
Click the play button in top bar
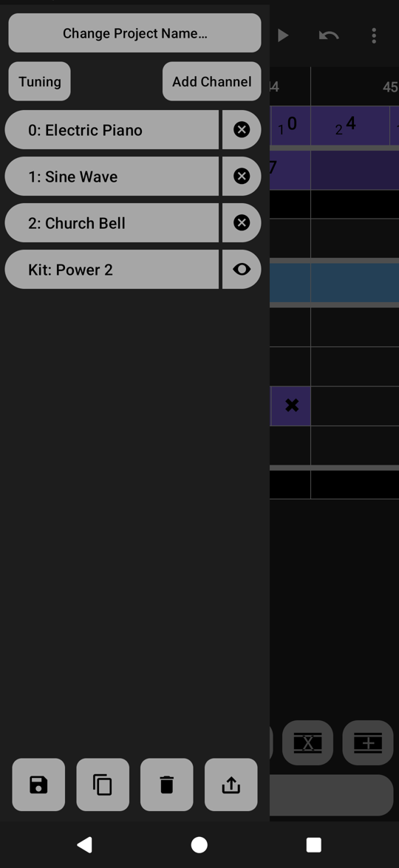click(283, 36)
